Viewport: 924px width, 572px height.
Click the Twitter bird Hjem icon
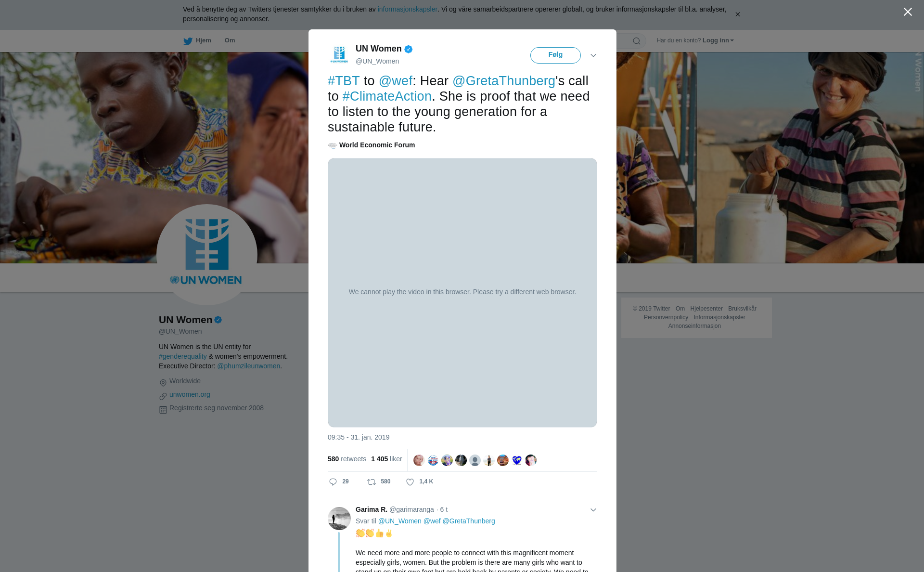(188, 41)
